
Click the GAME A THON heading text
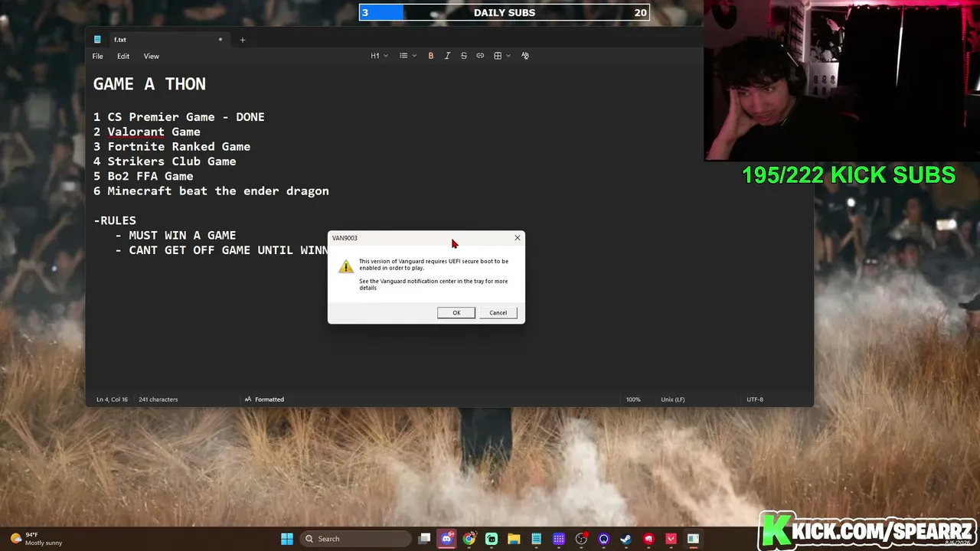point(149,84)
